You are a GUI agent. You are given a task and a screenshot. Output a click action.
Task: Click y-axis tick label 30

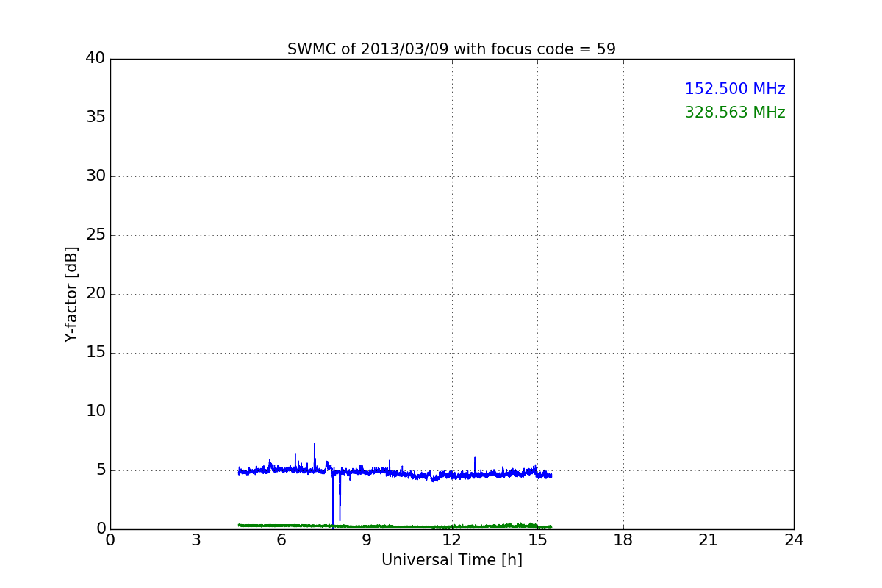tap(96, 176)
